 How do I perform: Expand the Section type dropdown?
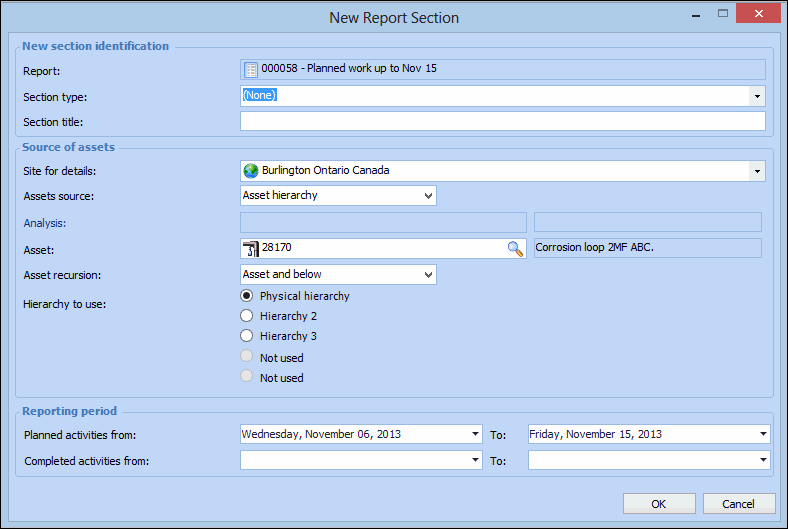pos(757,96)
